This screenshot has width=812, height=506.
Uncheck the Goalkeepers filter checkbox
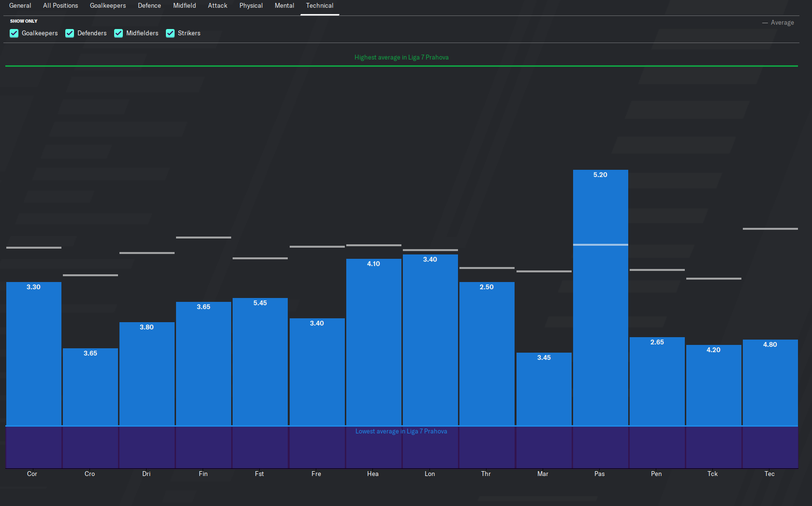[x=14, y=33]
